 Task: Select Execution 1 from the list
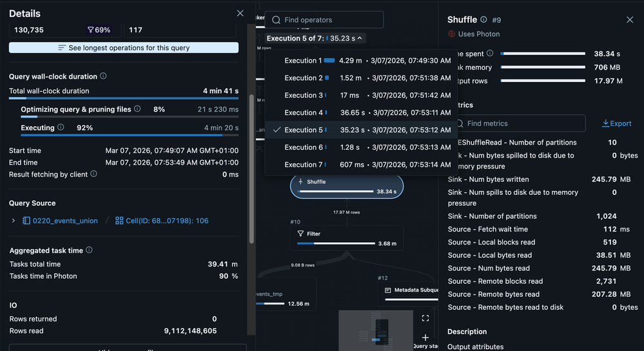click(x=303, y=61)
